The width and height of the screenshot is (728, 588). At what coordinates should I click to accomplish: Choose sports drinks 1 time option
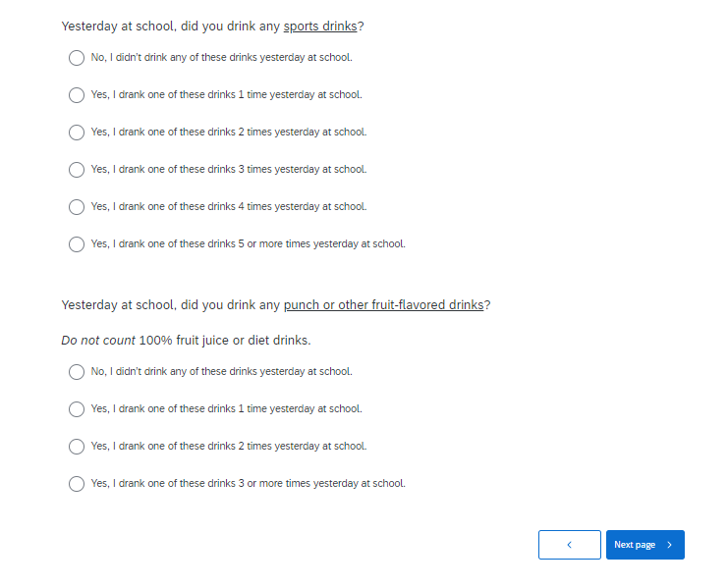point(77,95)
